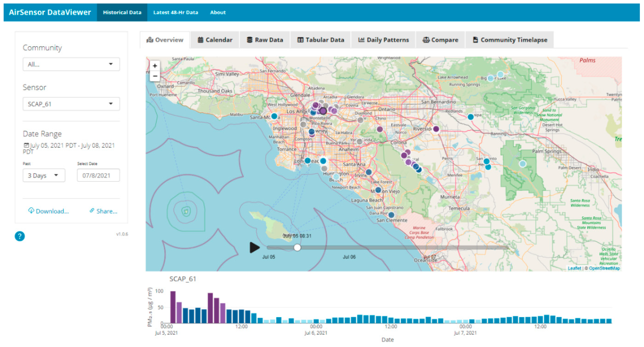Click the Share link icon
644x347 pixels.
(92, 211)
